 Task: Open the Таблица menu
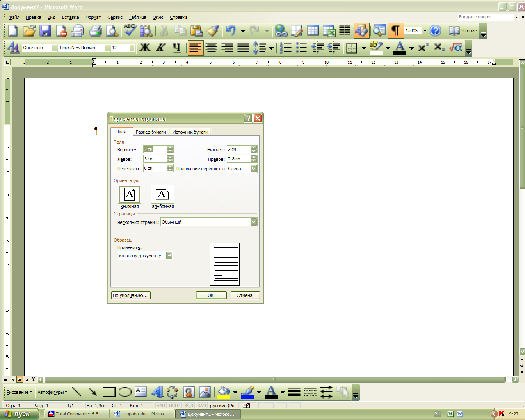(137, 17)
